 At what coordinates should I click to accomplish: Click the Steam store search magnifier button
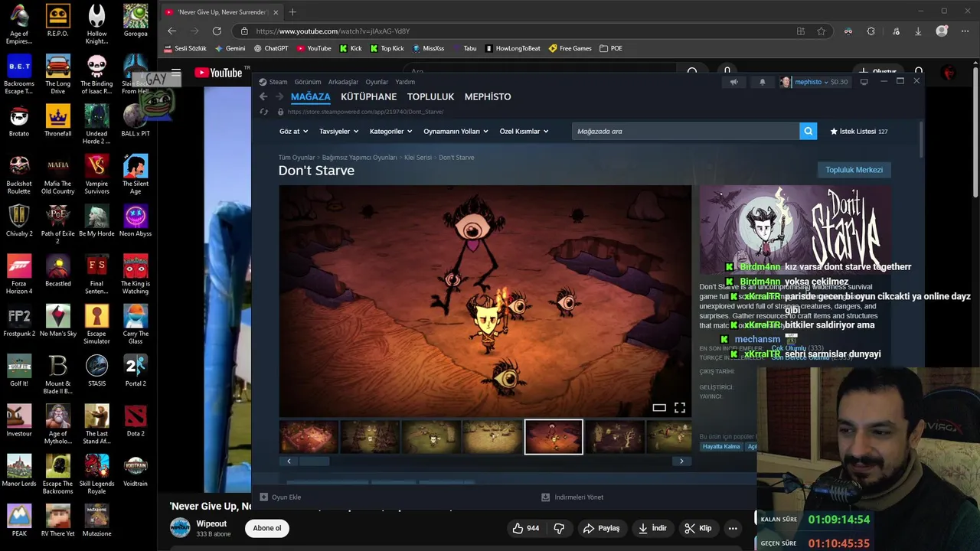point(808,131)
